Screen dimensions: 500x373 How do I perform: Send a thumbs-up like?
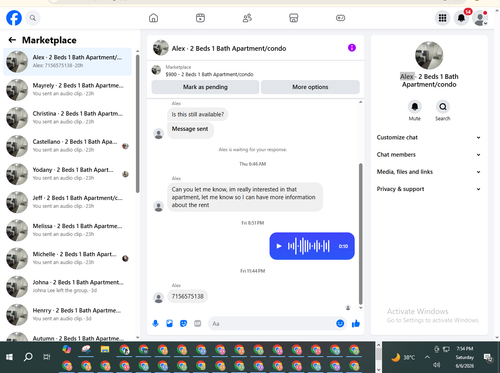pos(356,323)
